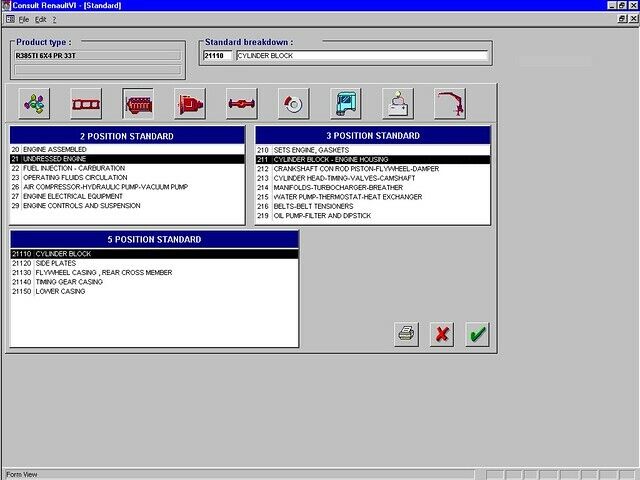Click the chassis frame category icon

click(x=85, y=103)
